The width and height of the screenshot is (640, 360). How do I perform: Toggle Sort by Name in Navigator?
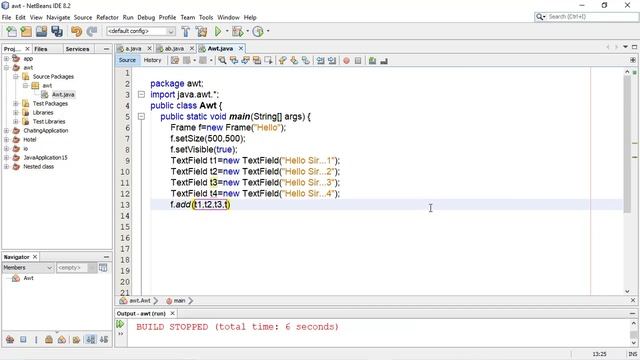91,339
